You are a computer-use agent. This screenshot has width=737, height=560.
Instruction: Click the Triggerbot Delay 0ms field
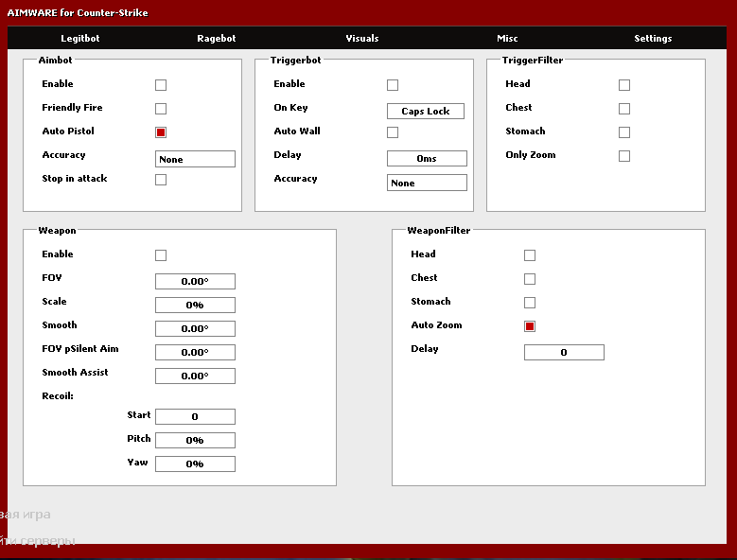point(427,159)
